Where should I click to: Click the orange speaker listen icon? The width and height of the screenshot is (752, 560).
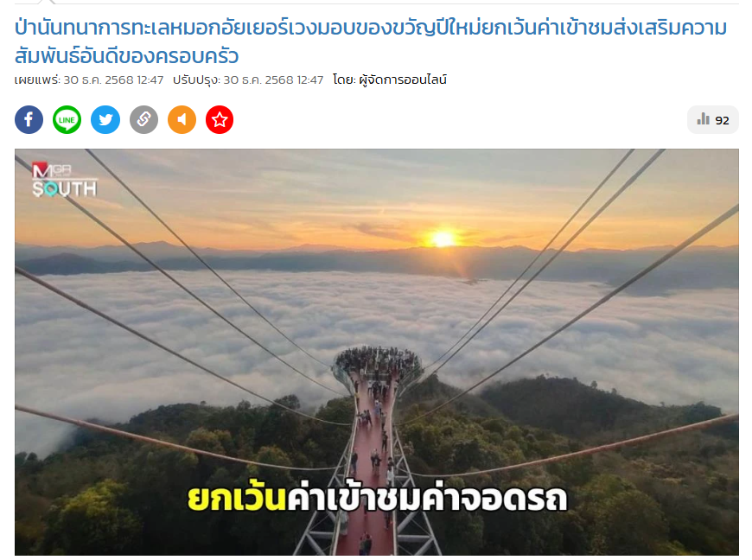click(182, 119)
